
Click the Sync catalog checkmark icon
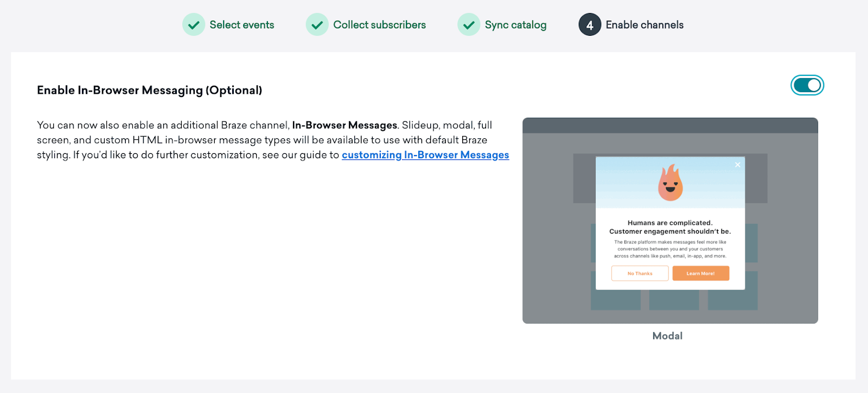(x=469, y=24)
